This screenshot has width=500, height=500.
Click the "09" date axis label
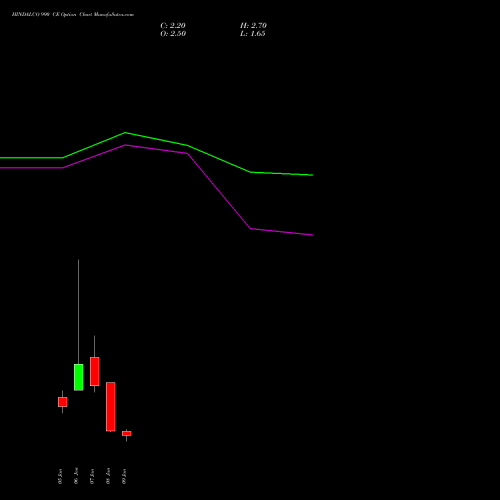coord(124,476)
